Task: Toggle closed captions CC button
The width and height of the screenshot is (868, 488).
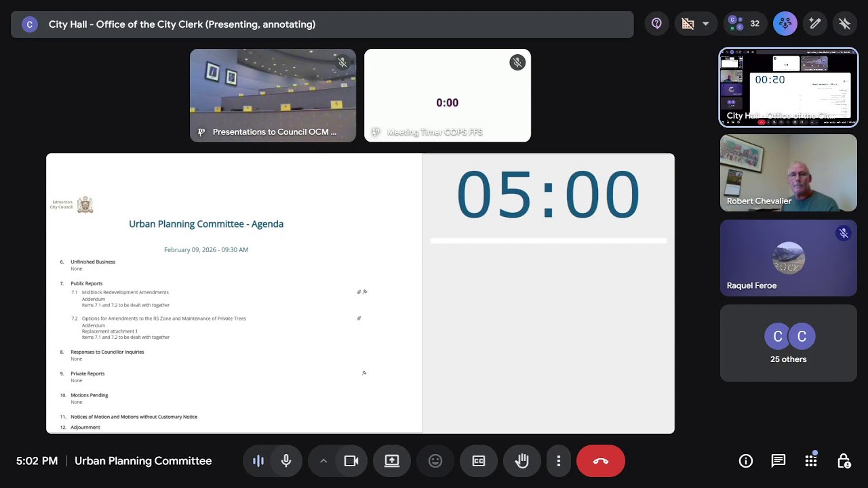Action: click(479, 461)
